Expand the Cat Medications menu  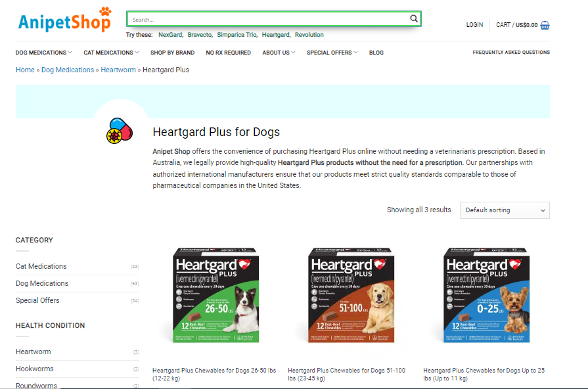tap(111, 53)
